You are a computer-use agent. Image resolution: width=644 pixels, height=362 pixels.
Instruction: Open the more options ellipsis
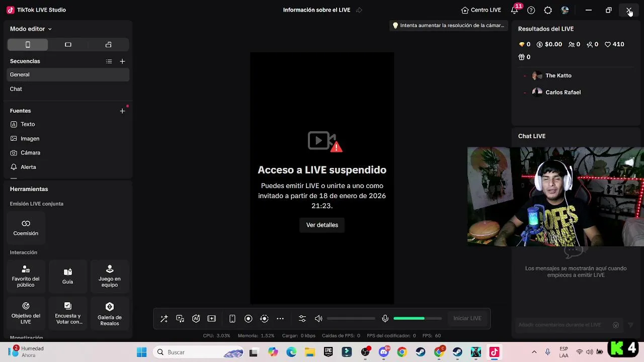[x=280, y=318]
